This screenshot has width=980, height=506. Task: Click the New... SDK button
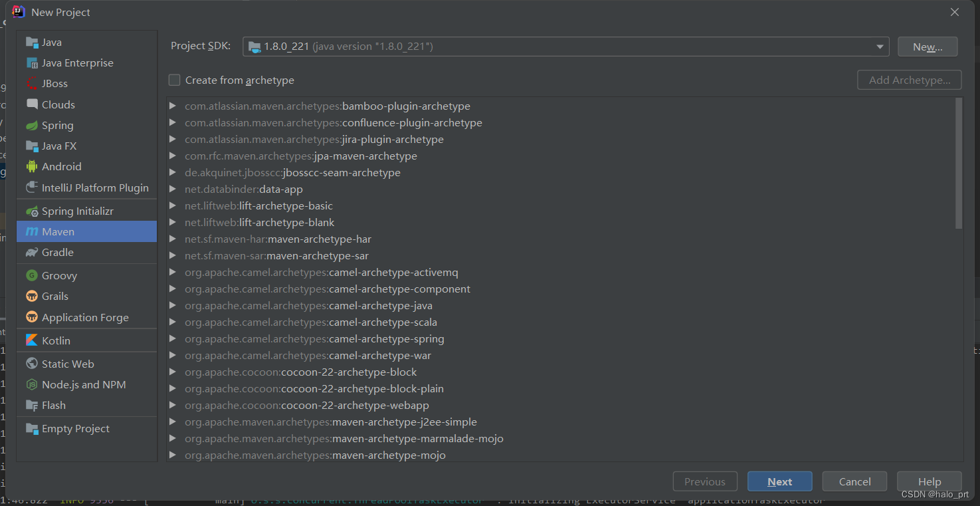point(928,47)
